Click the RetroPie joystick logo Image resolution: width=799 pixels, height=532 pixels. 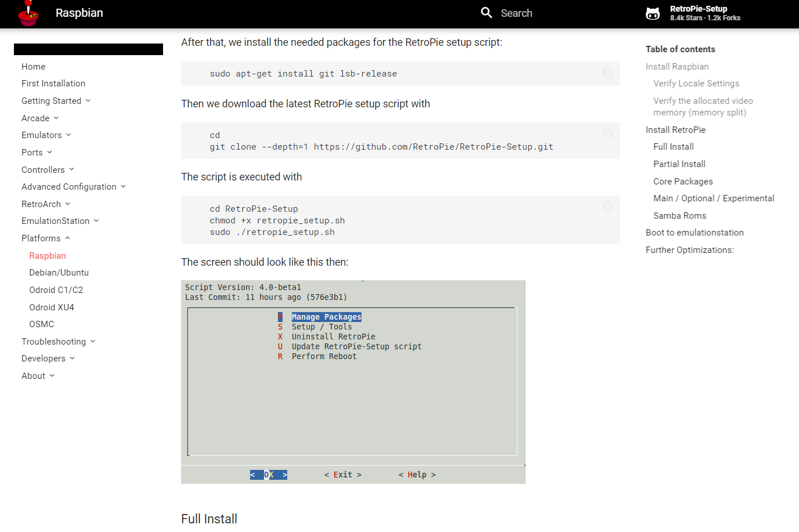click(x=28, y=13)
